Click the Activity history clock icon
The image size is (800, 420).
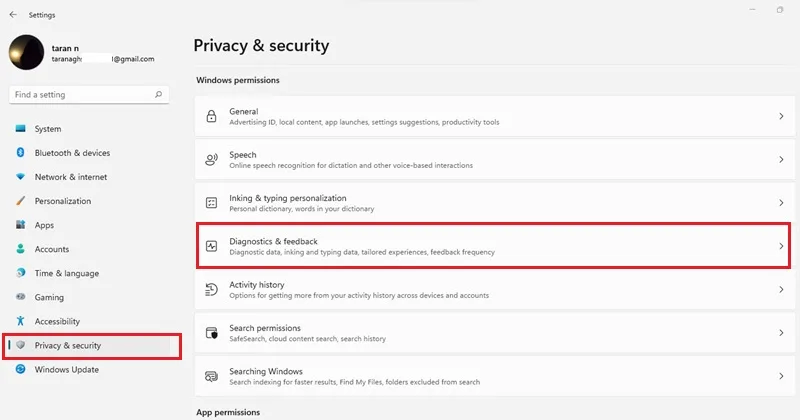click(x=211, y=289)
